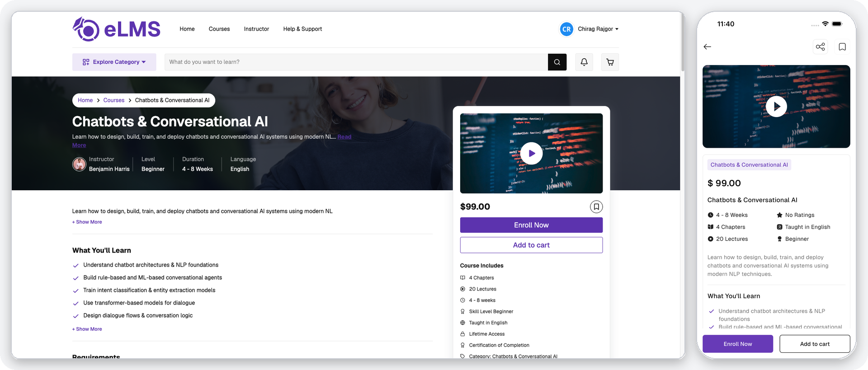Open the Chirag Rajgor account menu
868x370 pixels.
(x=589, y=29)
